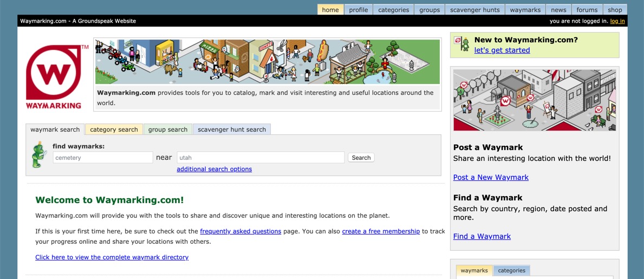Open the profile tab
The width and height of the screenshot is (644, 279).
(x=358, y=10)
